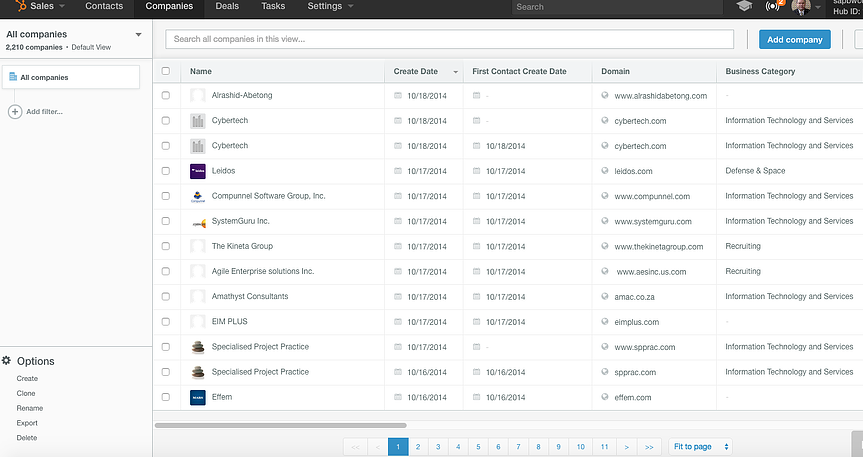The image size is (863, 457).
Task: Click the Add filter plus icon
Action: tap(15, 111)
